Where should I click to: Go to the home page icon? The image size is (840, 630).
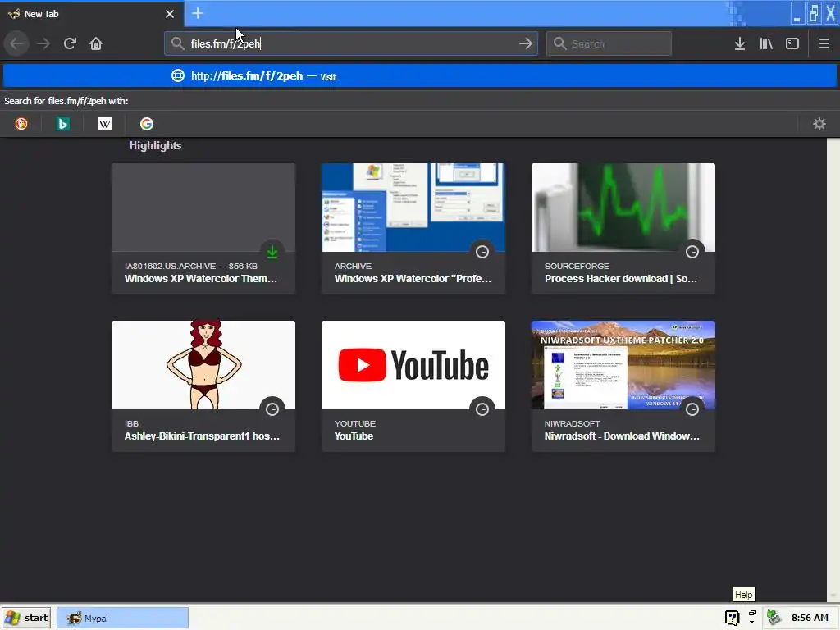click(x=96, y=43)
